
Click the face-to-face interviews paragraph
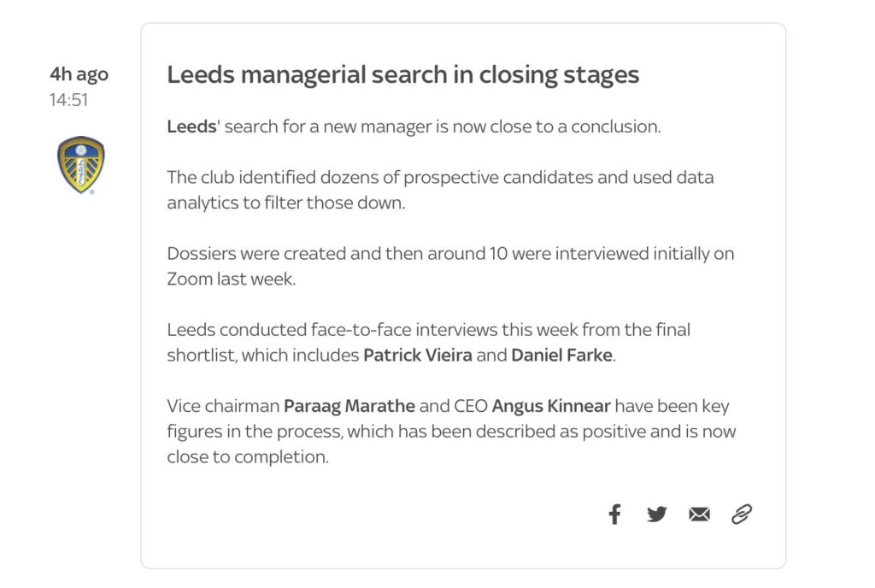(429, 343)
